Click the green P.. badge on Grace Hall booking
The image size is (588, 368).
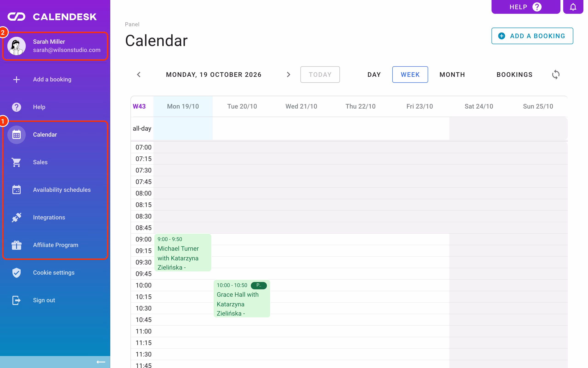tap(259, 285)
